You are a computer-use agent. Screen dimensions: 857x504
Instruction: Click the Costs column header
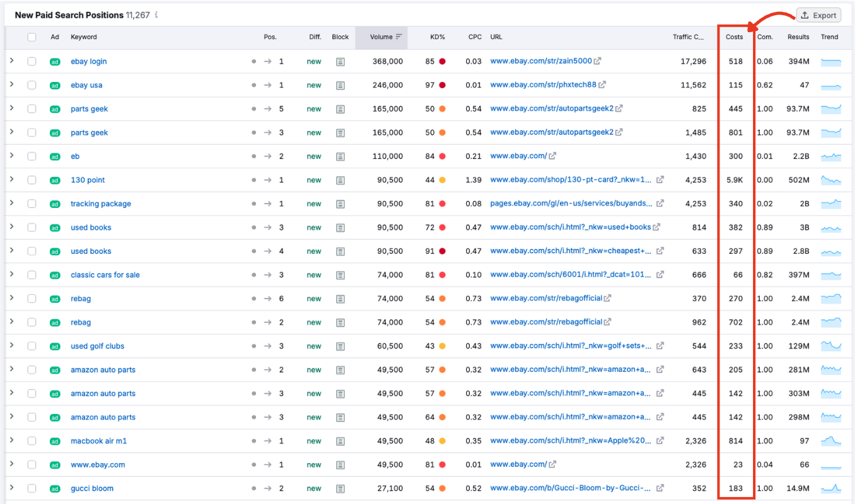(x=735, y=37)
